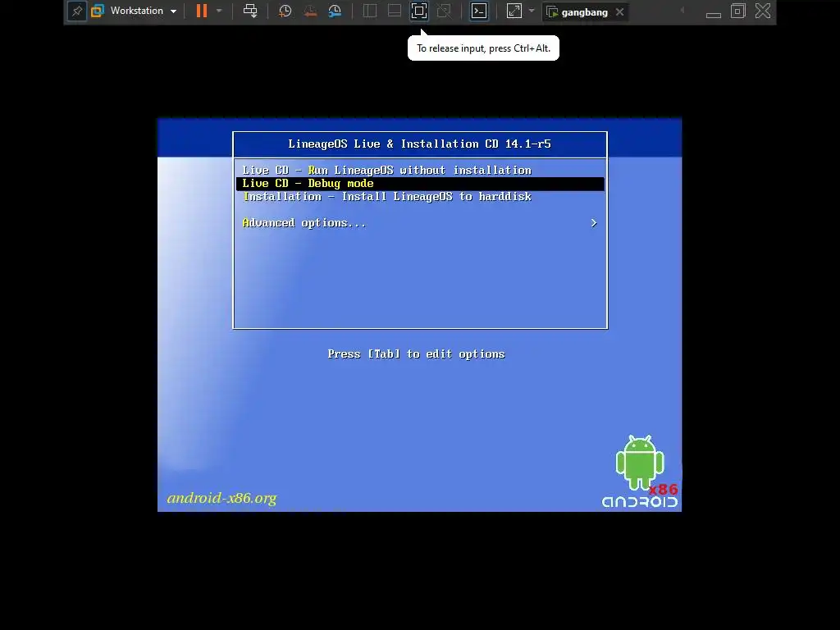This screenshot has height=630, width=840.
Task: Open Advanced options submenu
Action: [x=420, y=223]
